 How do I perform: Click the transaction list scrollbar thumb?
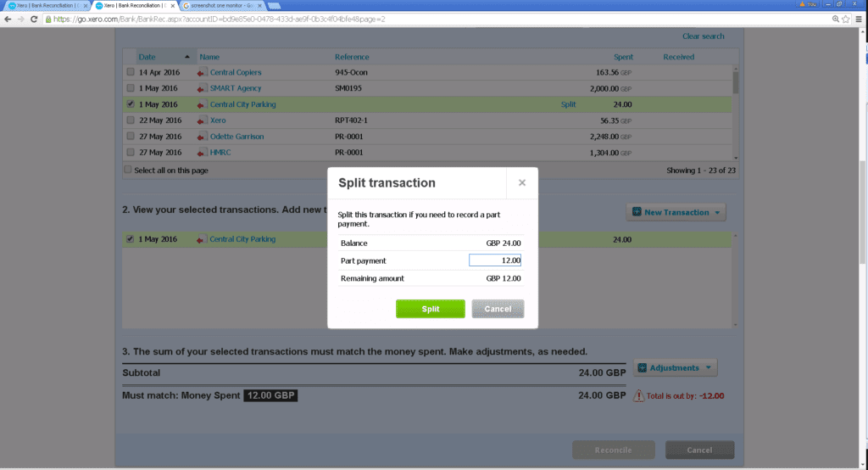[735, 82]
